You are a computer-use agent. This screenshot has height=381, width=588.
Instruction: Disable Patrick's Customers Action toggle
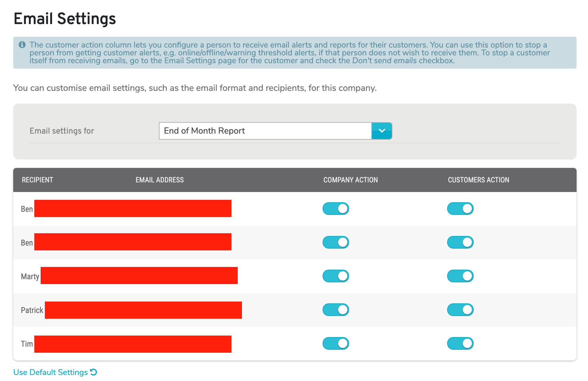tap(460, 309)
